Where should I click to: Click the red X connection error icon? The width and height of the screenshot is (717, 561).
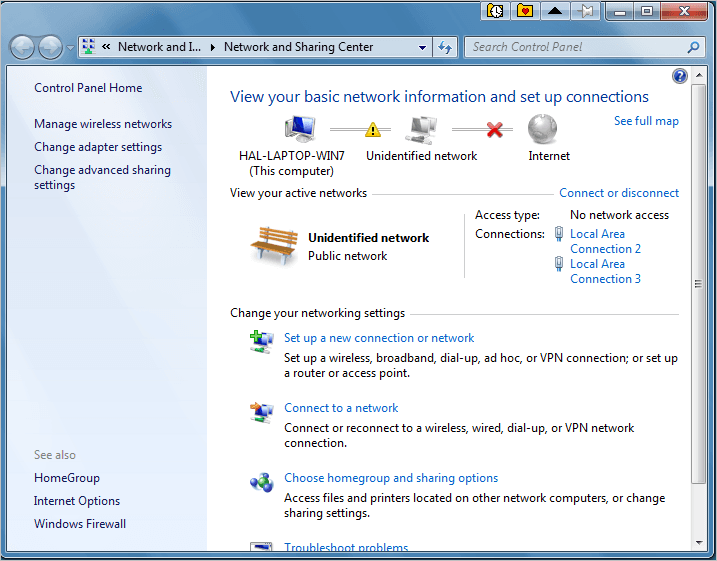495,129
